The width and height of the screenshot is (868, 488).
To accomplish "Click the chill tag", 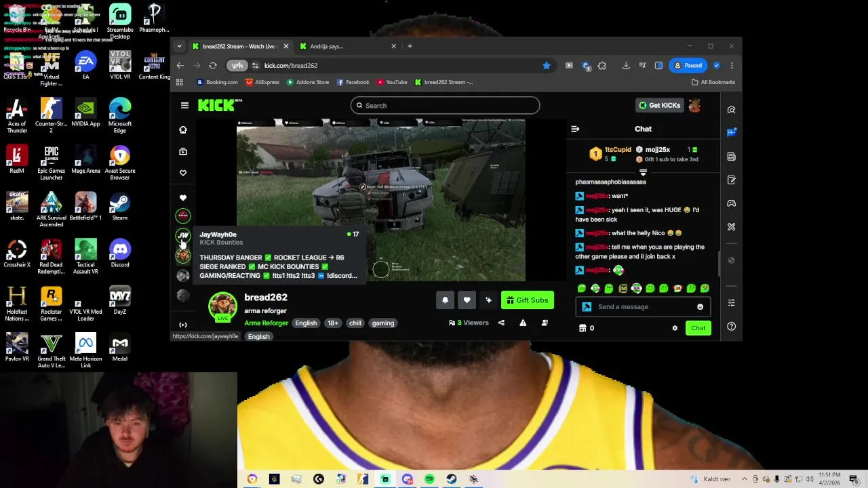I will pos(355,323).
